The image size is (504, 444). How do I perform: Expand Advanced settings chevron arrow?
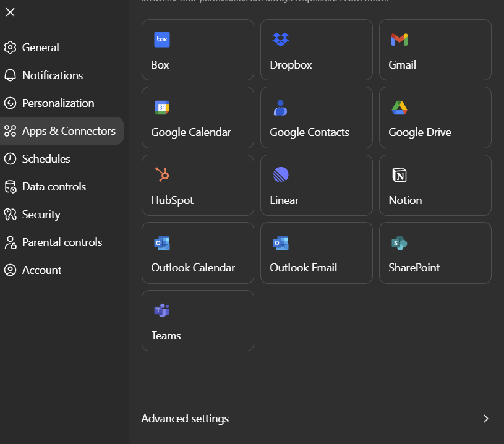485,419
